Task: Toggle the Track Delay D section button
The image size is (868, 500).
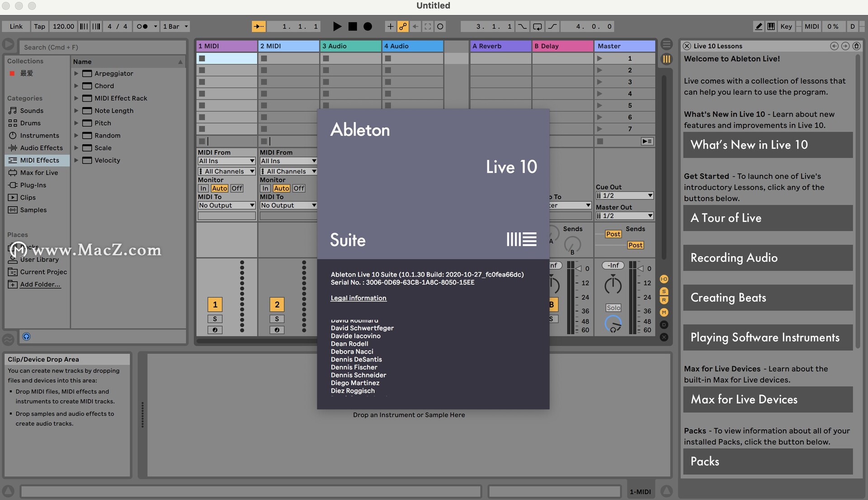Action: pyautogui.click(x=664, y=325)
